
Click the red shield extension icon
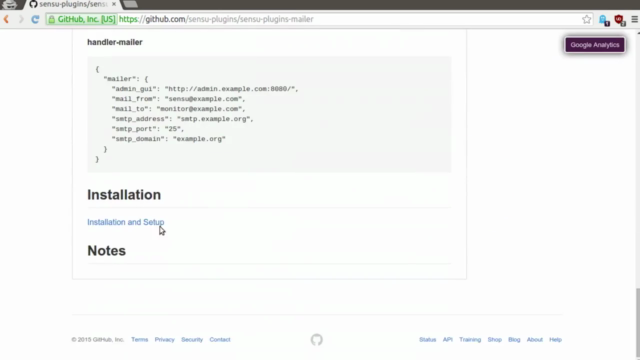620,20
